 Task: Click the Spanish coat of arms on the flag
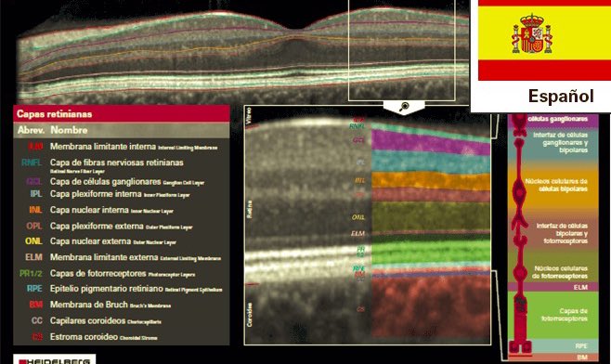tap(532, 34)
